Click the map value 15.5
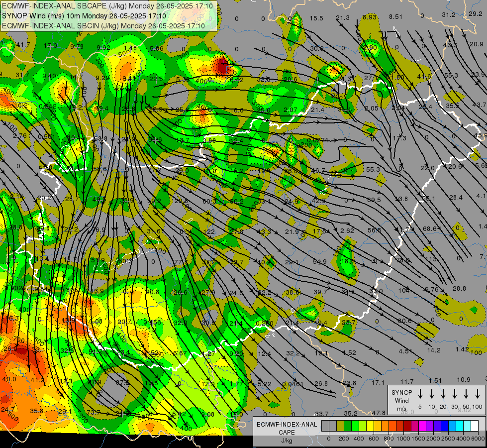 [316, 18]
